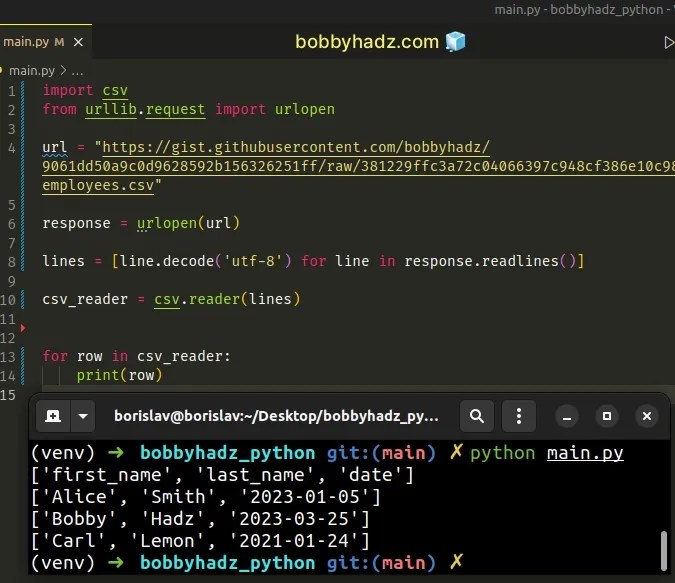Click line number 15 in the gutter
675x583 pixels.
pyautogui.click(x=8, y=395)
